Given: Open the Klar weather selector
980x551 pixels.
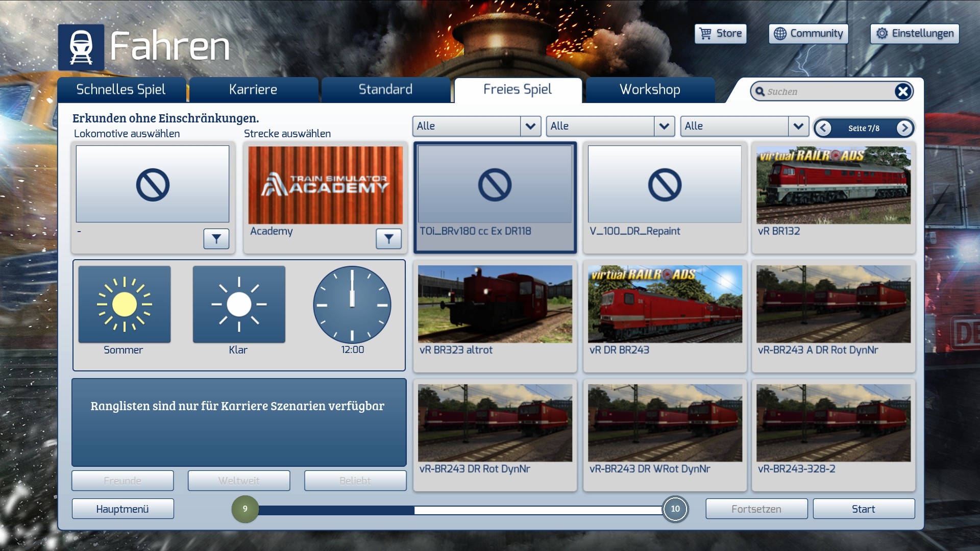Looking at the screenshot, I should point(239,305).
